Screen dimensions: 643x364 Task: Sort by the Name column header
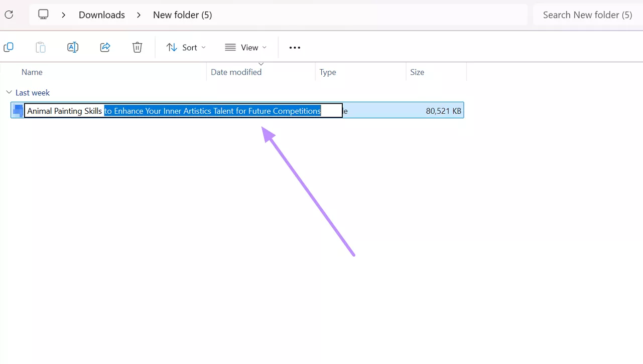tap(32, 72)
